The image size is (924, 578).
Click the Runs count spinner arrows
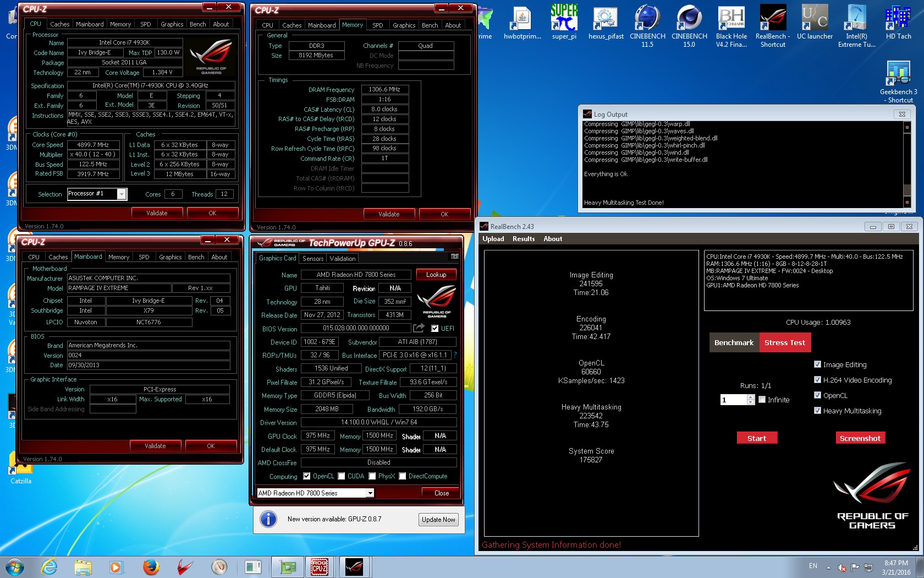point(751,400)
